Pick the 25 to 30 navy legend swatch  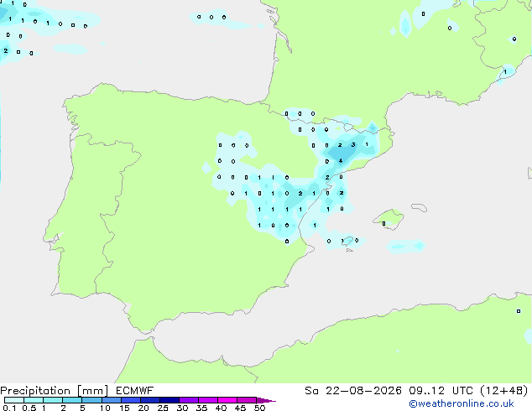[x=170, y=400]
